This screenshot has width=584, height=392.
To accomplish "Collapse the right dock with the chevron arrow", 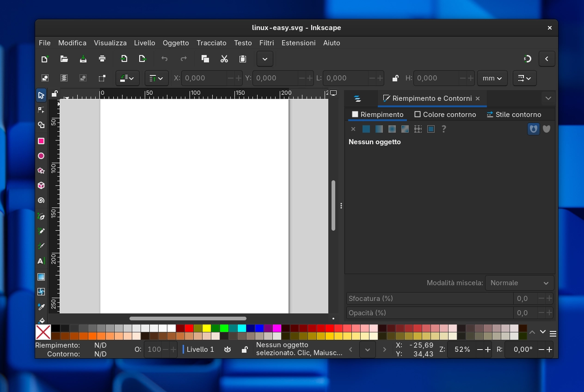I will click(x=547, y=59).
